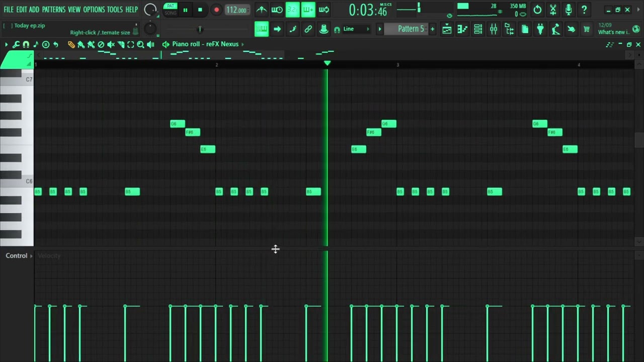Activate the Playback speaker tool
Viewport: 644px width, 362px height.
click(x=150, y=44)
